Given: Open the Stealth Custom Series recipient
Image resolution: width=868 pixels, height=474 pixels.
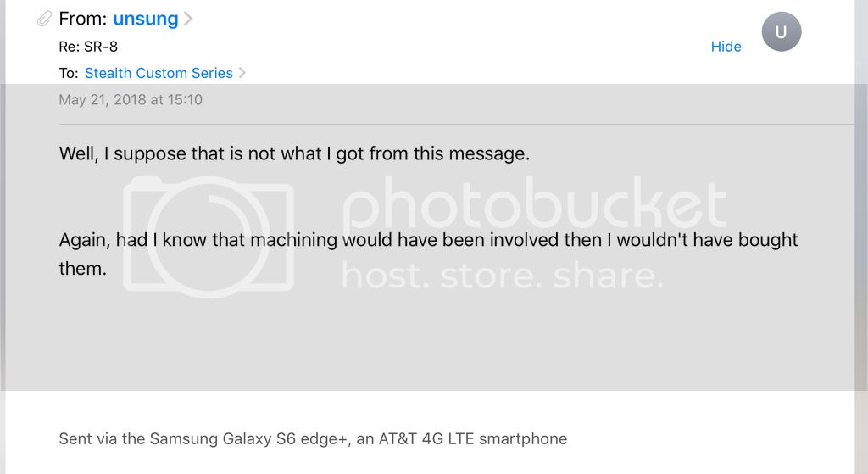Looking at the screenshot, I should (159, 73).
